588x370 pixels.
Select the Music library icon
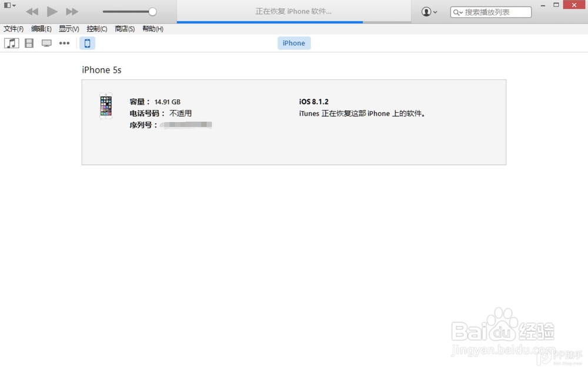[x=11, y=42]
